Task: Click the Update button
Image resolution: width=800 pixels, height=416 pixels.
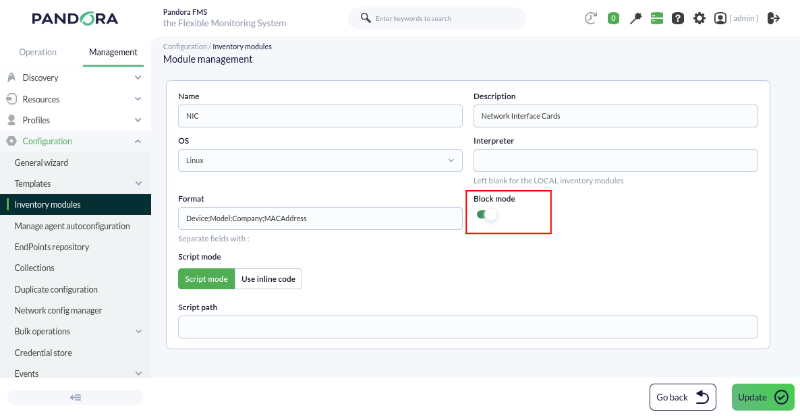Action: (x=763, y=397)
